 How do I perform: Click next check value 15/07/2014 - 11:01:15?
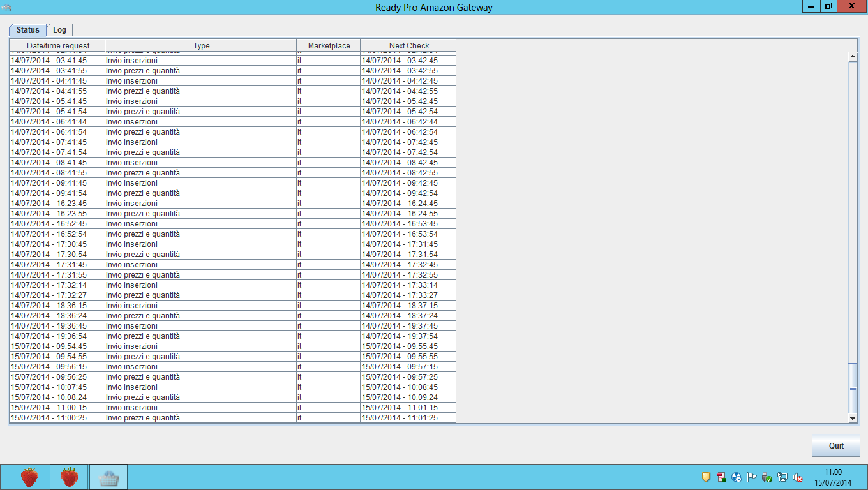tap(408, 408)
